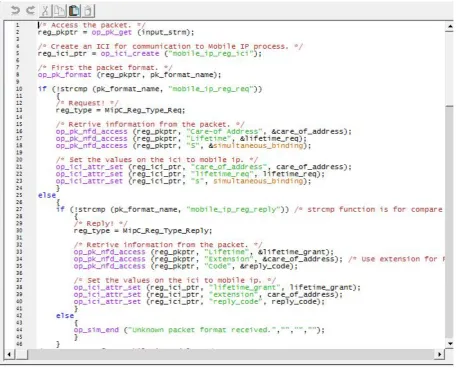Click the "lifetime_grant" string on line 38
The height and width of the screenshot is (369, 456).
(245, 287)
